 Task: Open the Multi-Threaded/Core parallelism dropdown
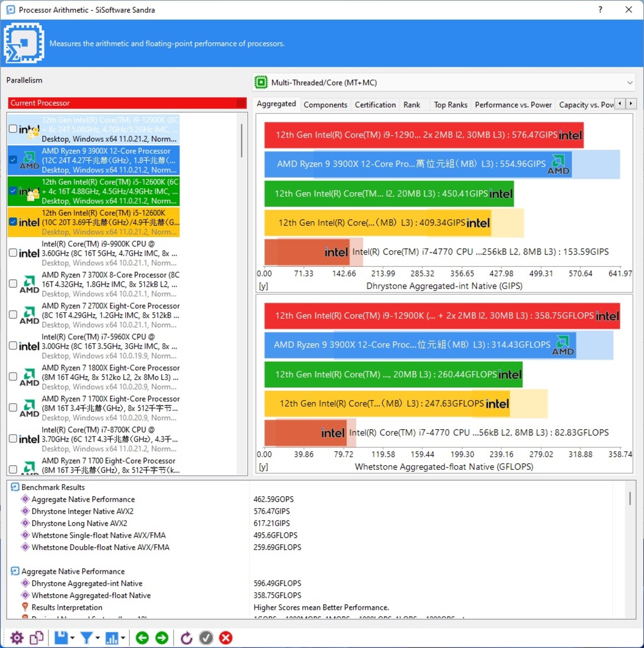click(x=444, y=83)
